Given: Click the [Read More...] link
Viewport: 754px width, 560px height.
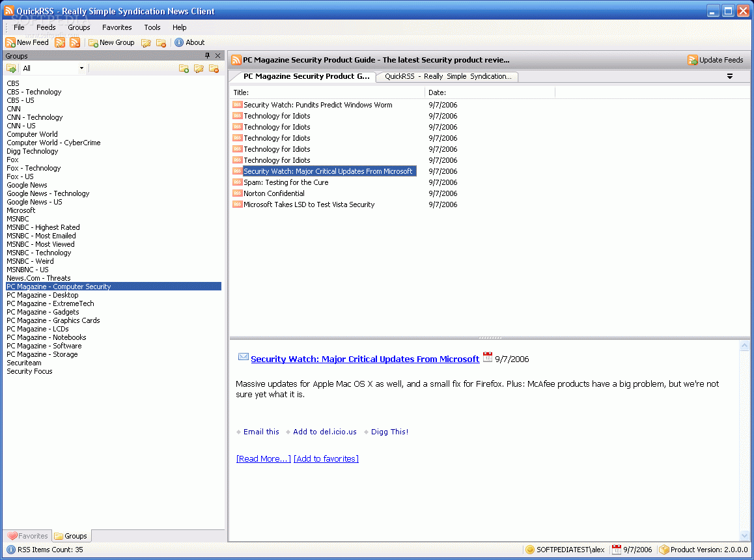Looking at the screenshot, I should tap(264, 458).
